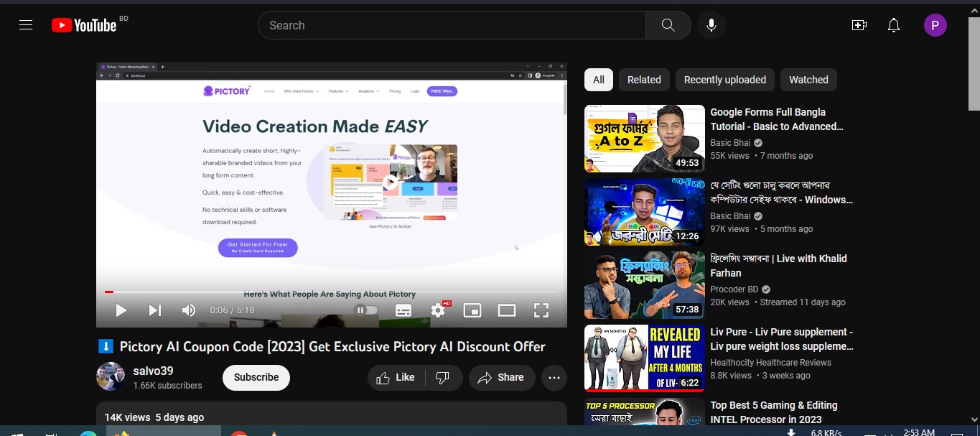Select the Recently uploaded chip
This screenshot has width=980, height=436.
point(725,80)
